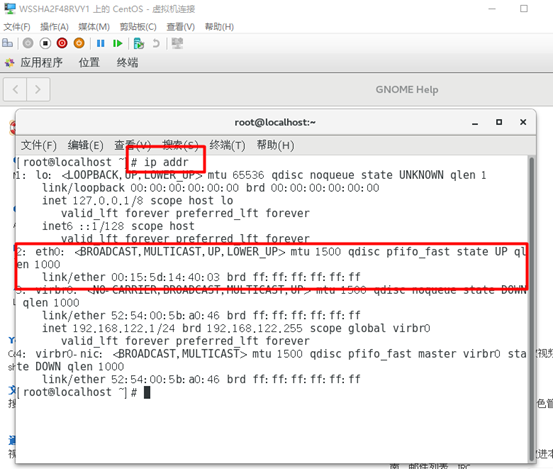The width and height of the screenshot is (553, 469).
Task: Open the 帮助(H) menu of VM window
Action: (x=219, y=27)
